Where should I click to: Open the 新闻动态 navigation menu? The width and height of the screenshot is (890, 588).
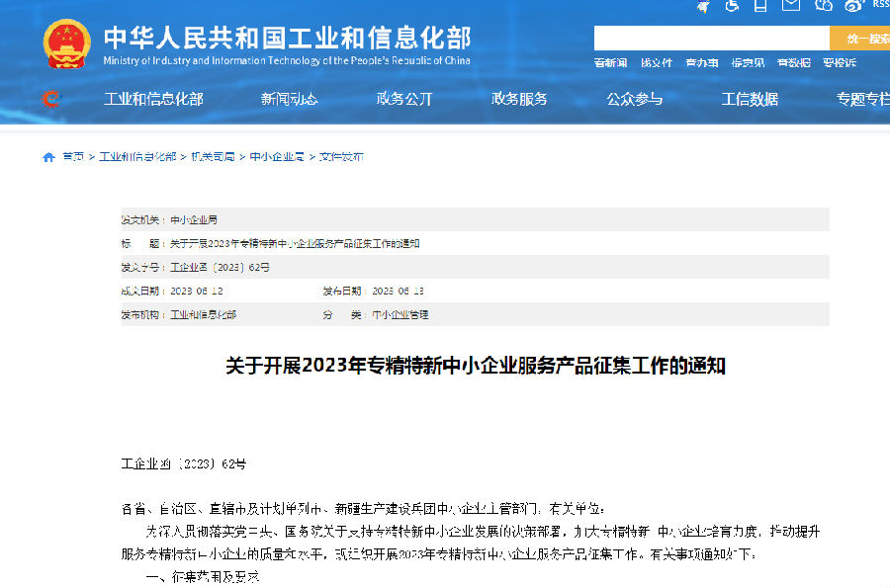click(289, 99)
